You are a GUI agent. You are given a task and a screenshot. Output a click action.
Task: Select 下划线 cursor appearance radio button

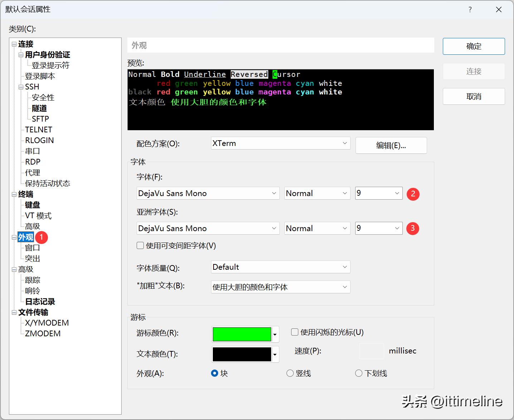pos(359,373)
